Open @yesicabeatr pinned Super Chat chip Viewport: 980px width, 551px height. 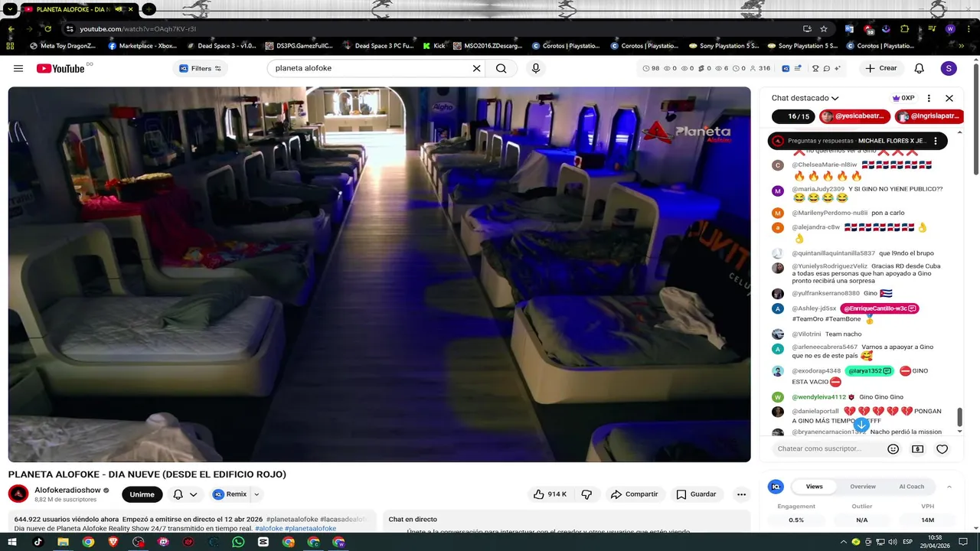854,116
